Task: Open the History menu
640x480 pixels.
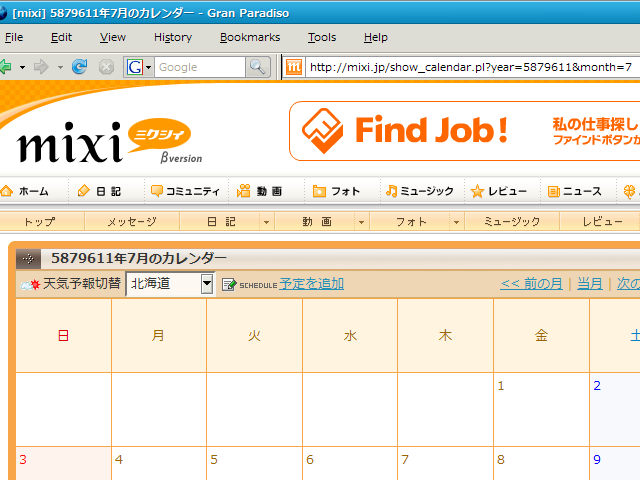Action: pyautogui.click(x=173, y=38)
